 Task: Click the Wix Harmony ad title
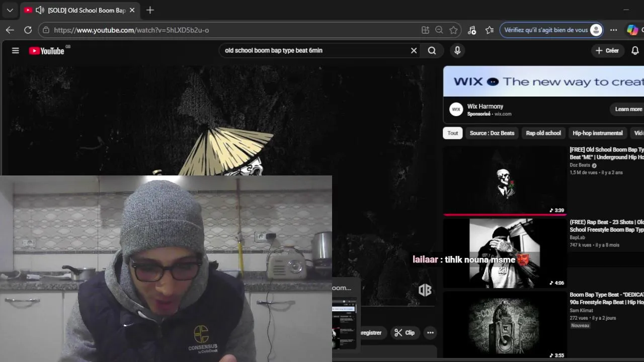485,106
